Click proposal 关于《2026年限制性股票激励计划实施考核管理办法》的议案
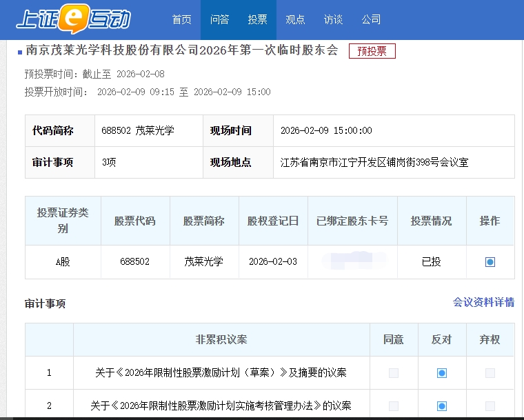This screenshot has height=420, width=524. [x=221, y=406]
